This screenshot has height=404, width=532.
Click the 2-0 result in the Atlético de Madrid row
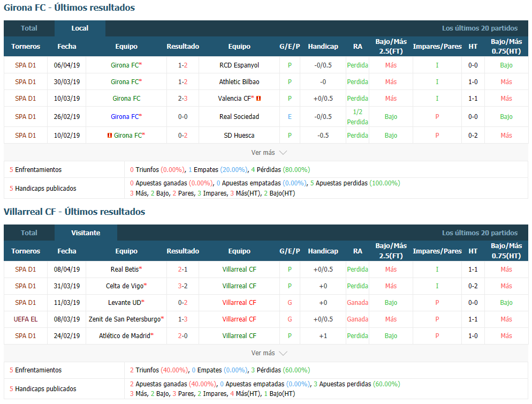pyautogui.click(x=183, y=336)
